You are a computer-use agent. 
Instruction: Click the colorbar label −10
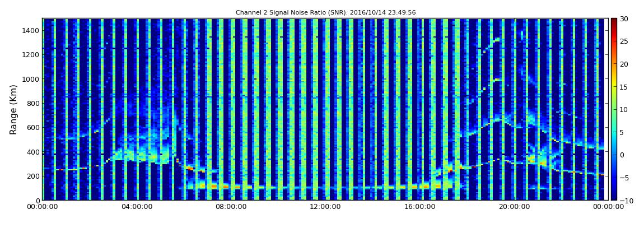click(626, 201)
